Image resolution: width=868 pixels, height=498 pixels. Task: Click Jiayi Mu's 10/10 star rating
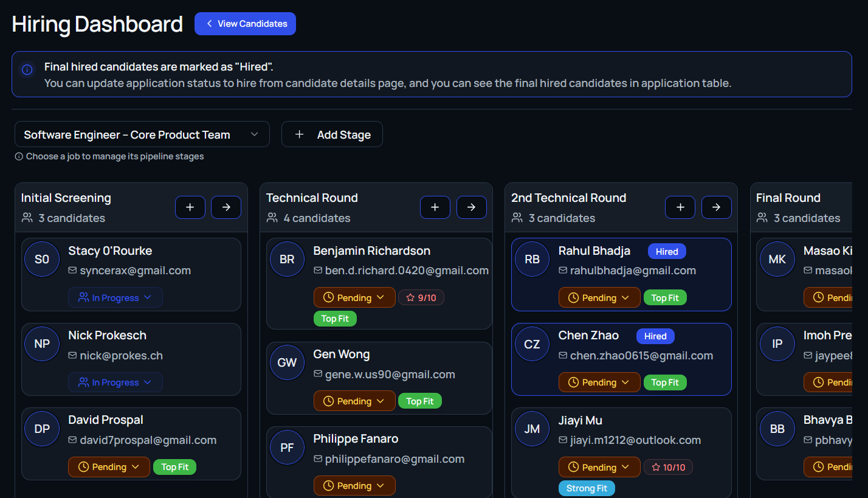(668, 468)
